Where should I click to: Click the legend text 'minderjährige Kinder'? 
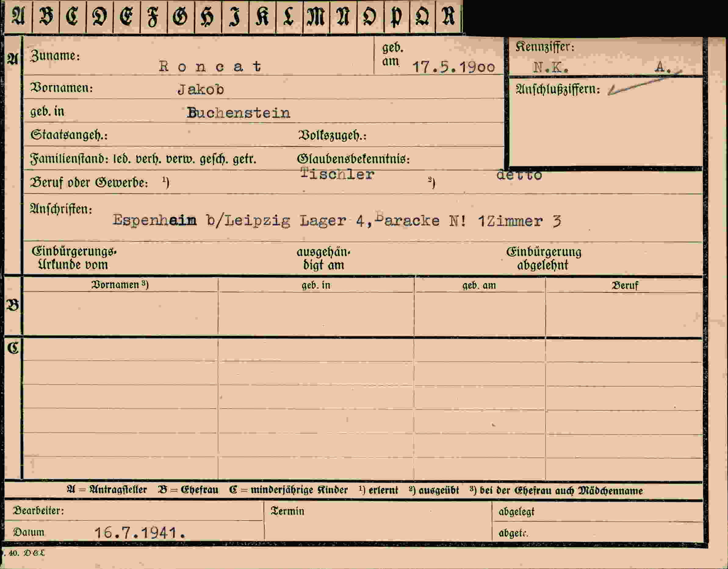pos(299,490)
